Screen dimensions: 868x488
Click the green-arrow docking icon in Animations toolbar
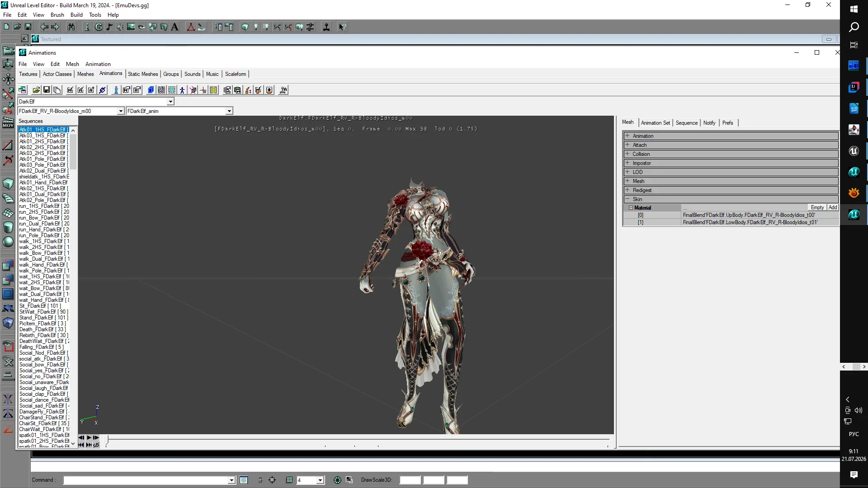[x=23, y=90]
